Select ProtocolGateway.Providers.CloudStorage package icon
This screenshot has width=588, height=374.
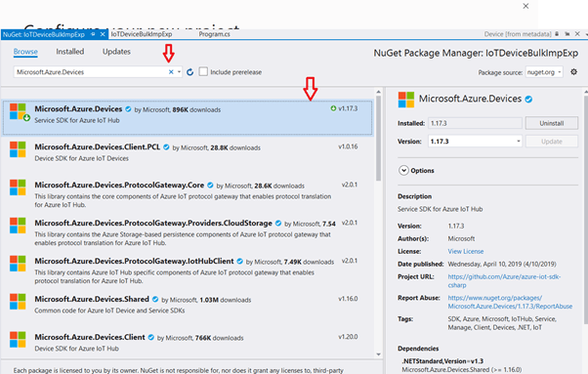coord(18,226)
